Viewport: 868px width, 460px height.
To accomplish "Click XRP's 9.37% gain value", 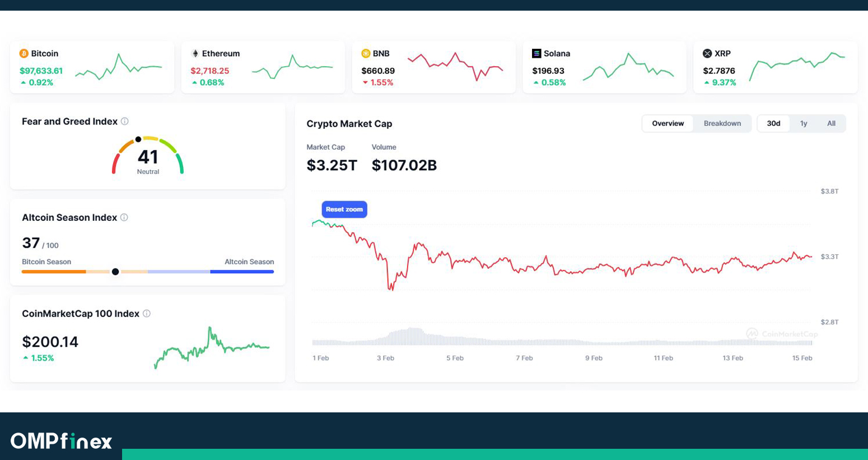I will click(x=724, y=83).
